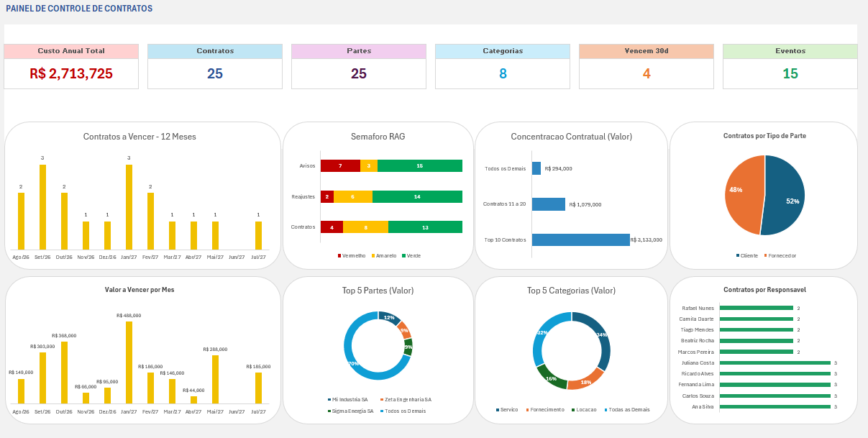Click the Amarelo legend swatch
The image size is (868, 438).
pyautogui.click(x=373, y=255)
